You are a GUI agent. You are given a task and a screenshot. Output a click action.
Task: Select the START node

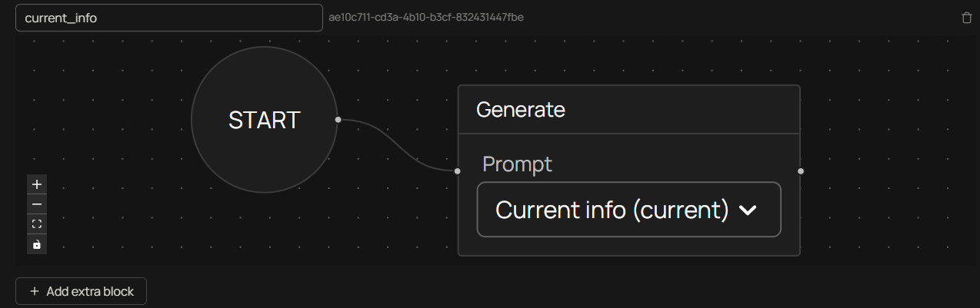pos(264,120)
